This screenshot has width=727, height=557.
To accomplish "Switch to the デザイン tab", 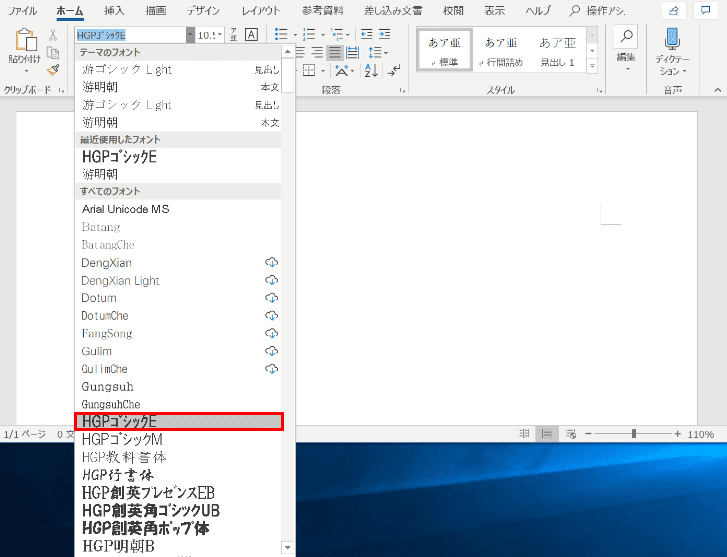I will (203, 10).
